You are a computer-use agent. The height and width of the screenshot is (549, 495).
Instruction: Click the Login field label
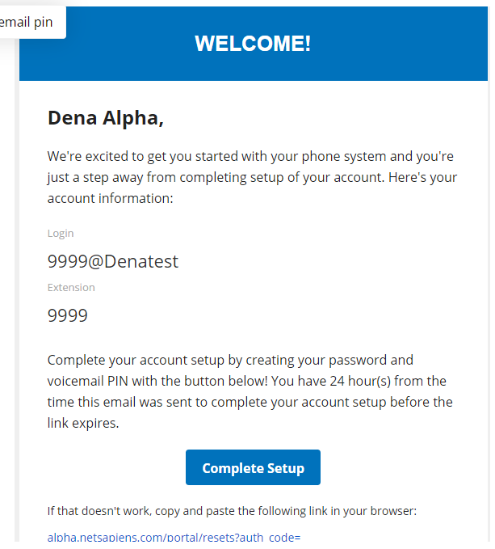[x=61, y=233]
